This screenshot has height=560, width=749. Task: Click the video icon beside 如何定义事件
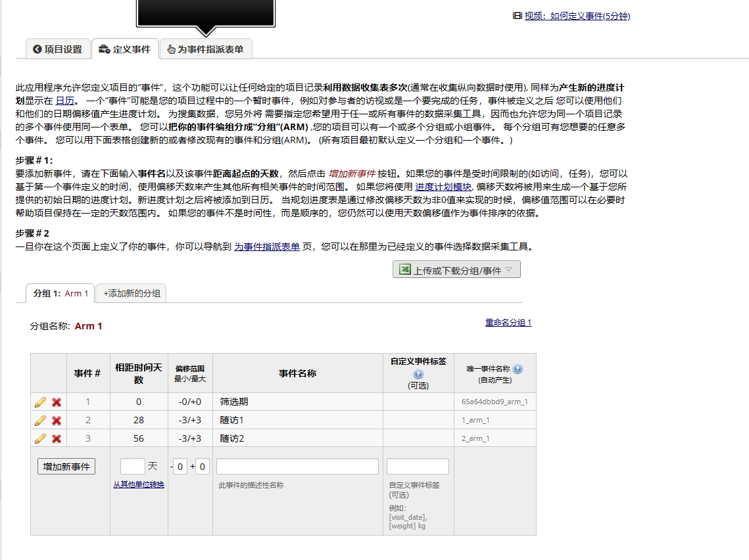click(x=516, y=16)
